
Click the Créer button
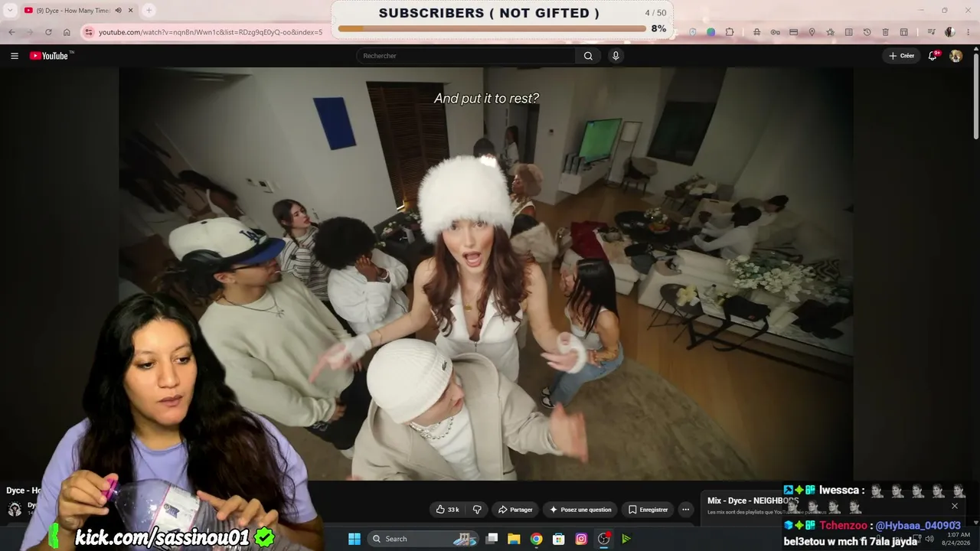(901, 56)
